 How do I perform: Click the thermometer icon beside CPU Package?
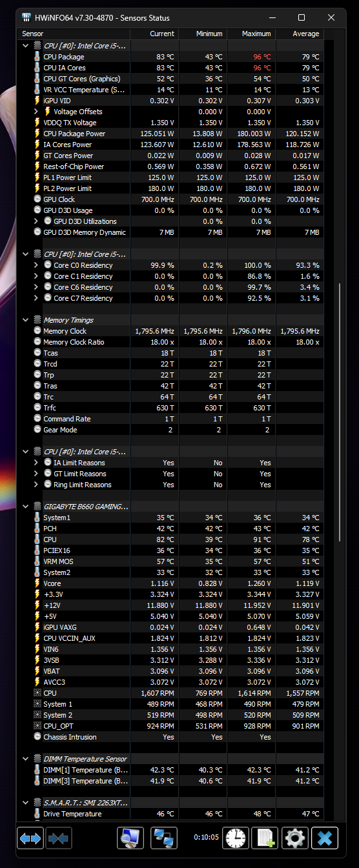[x=37, y=57]
